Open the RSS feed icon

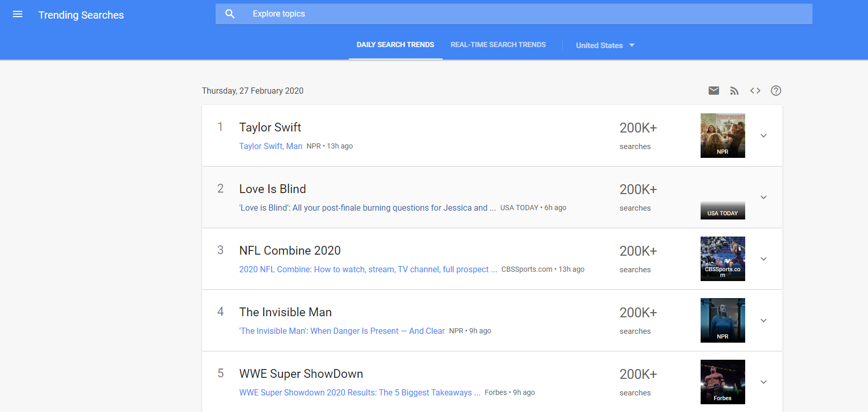pyautogui.click(x=734, y=91)
